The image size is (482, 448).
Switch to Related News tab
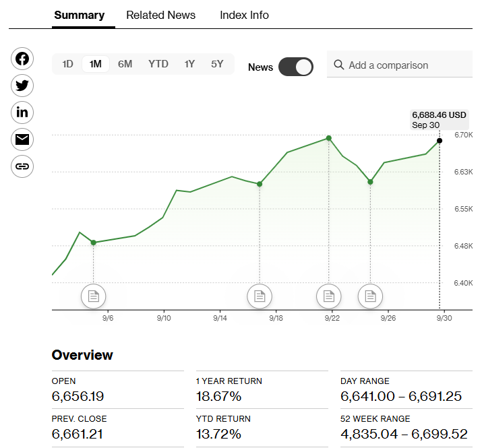click(x=160, y=15)
